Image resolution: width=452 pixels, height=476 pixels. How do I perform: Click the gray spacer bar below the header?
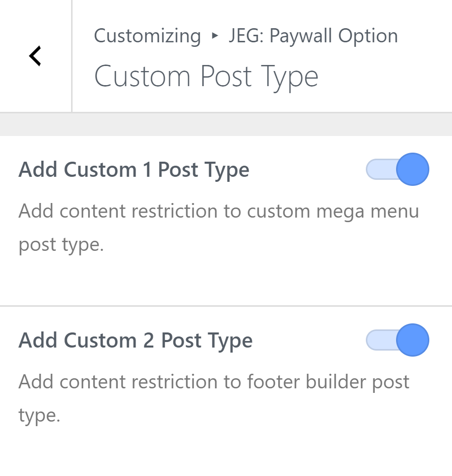[x=226, y=124]
